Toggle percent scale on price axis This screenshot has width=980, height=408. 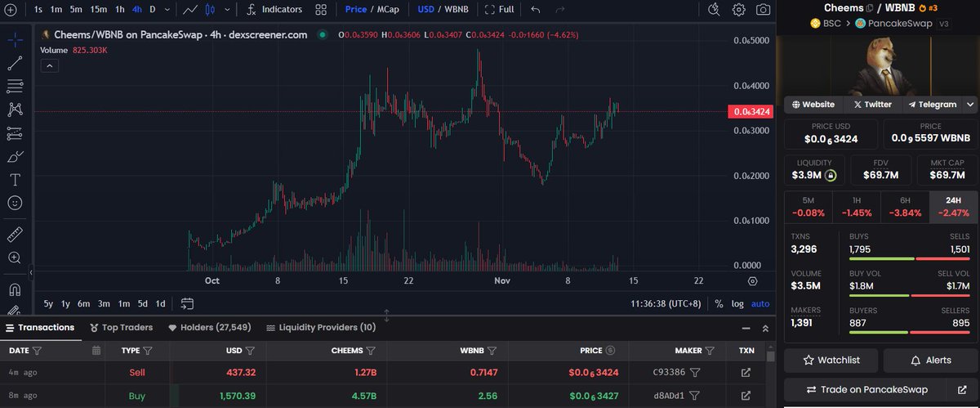point(719,303)
